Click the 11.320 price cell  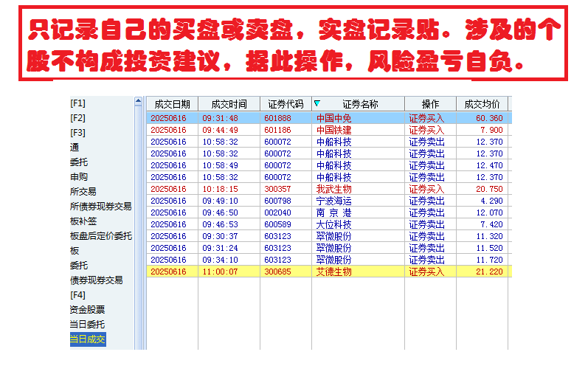coord(489,236)
